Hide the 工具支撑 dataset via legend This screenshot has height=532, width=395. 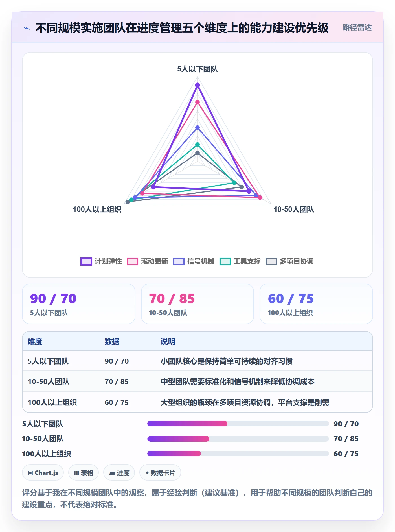(240, 261)
